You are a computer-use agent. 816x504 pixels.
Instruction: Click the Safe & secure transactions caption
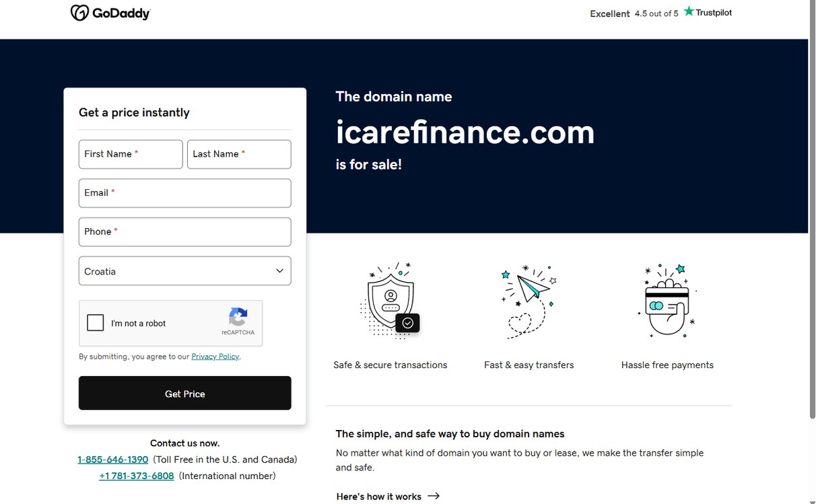[x=390, y=365]
